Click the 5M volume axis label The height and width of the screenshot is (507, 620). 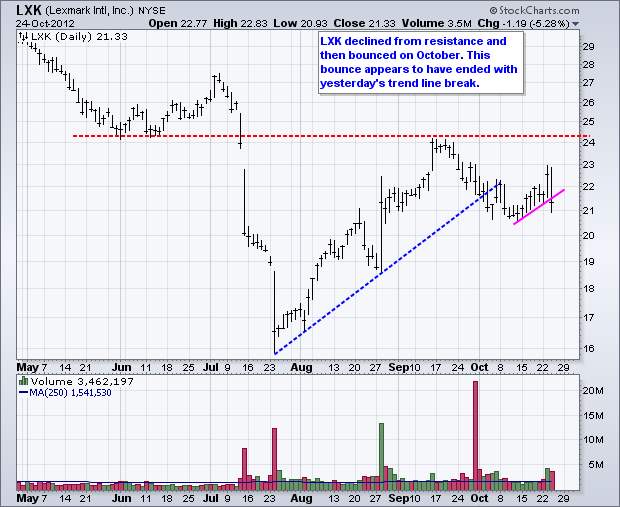coord(596,465)
